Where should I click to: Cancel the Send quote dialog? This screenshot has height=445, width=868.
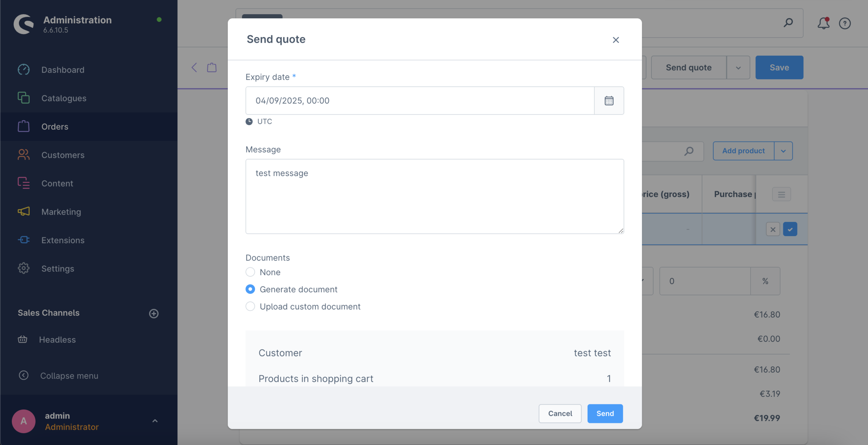coord(560,413)
